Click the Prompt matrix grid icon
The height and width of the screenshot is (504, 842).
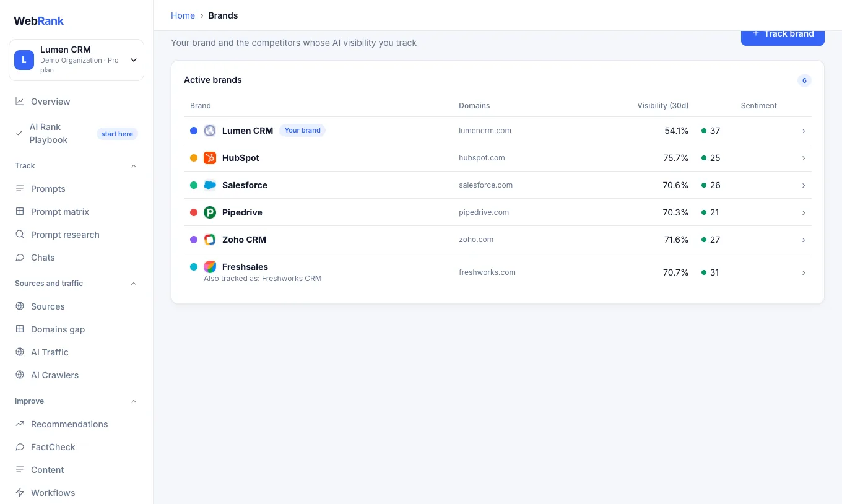(20, 212)
